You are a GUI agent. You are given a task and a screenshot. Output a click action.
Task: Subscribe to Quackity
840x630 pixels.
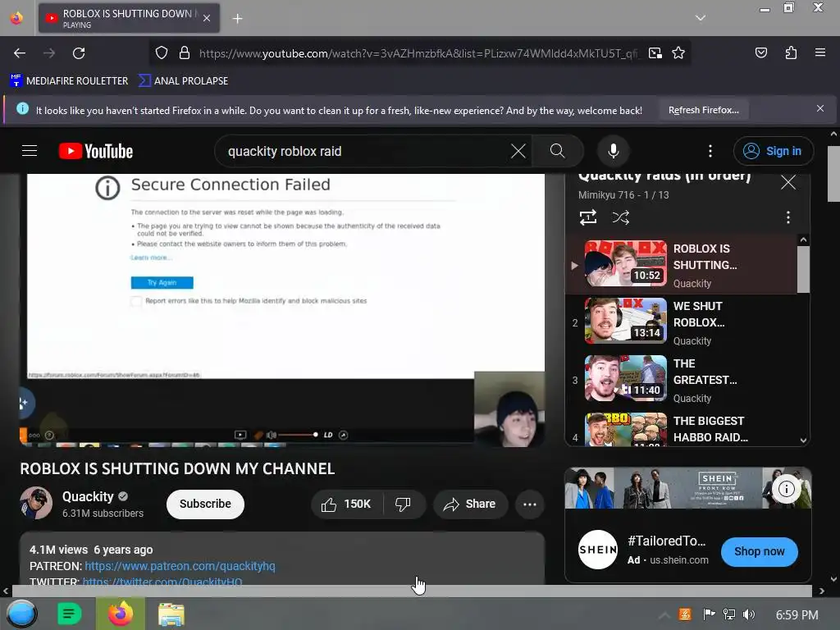pyautogui.click(x=205, y=504)
